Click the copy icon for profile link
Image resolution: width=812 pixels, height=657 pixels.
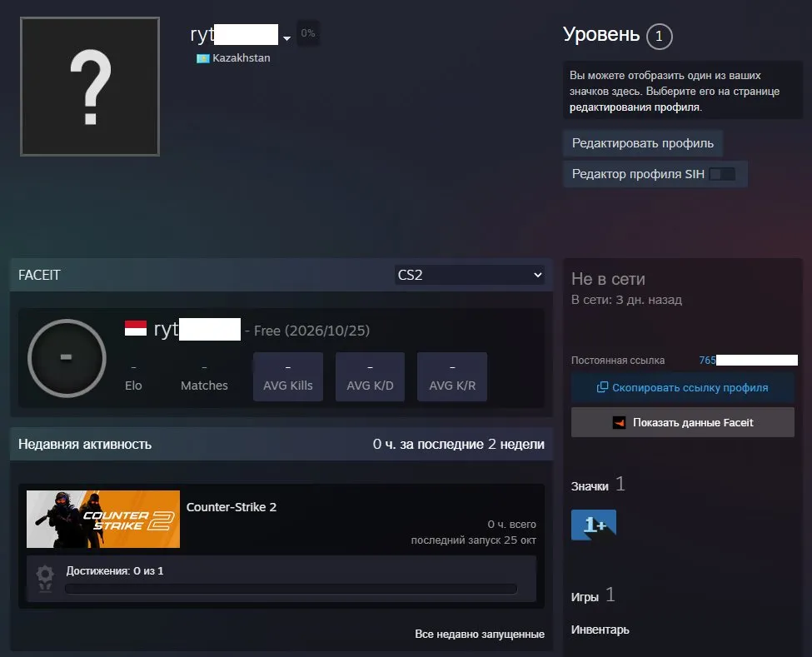pyautogui.click(x=602, y=387)
